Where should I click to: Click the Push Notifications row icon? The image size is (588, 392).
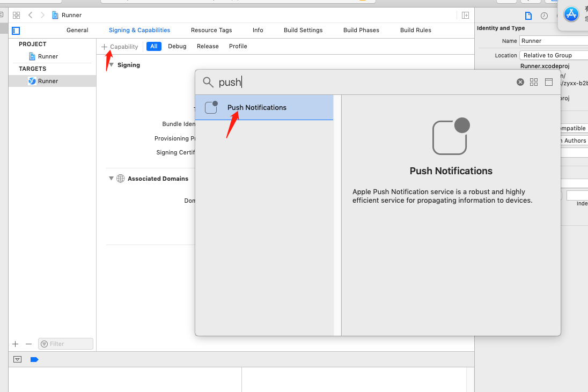pos(211,107)
